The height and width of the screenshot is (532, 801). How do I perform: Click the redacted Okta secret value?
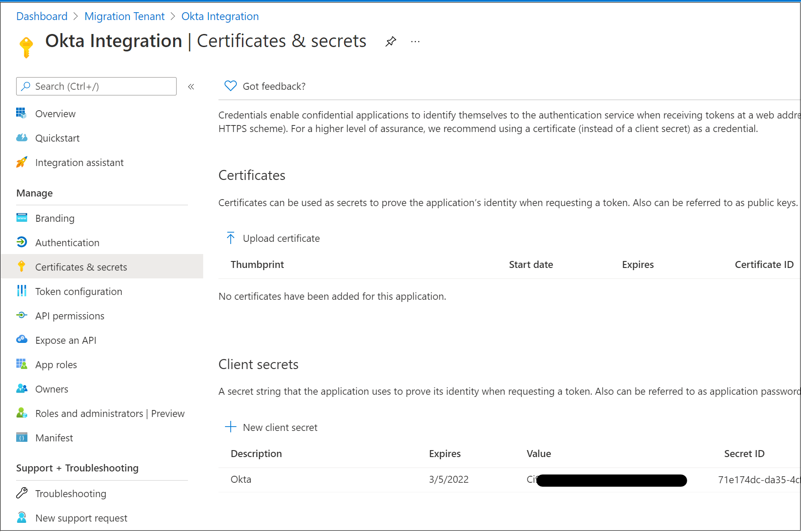[607, 480]
